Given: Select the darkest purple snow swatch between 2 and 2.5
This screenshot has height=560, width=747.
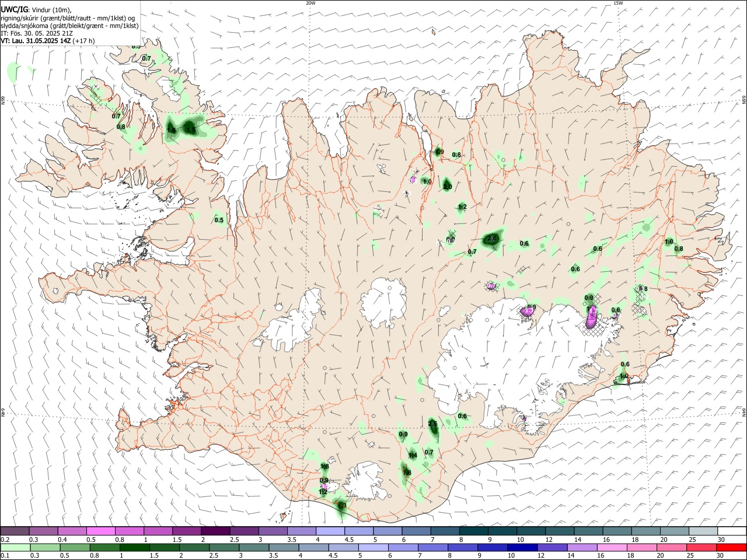Looking at the screenshot, I should point(215,531).
